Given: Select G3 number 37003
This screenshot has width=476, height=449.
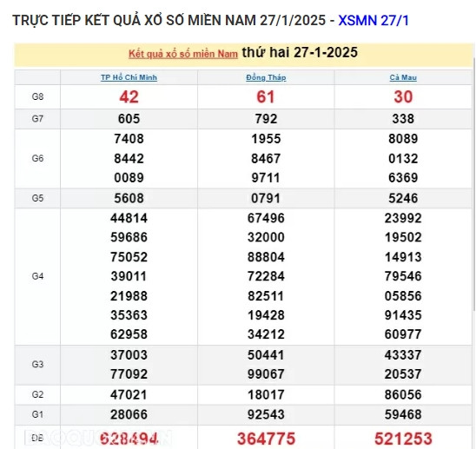Looking at the screenshot, I should point(129,355).
